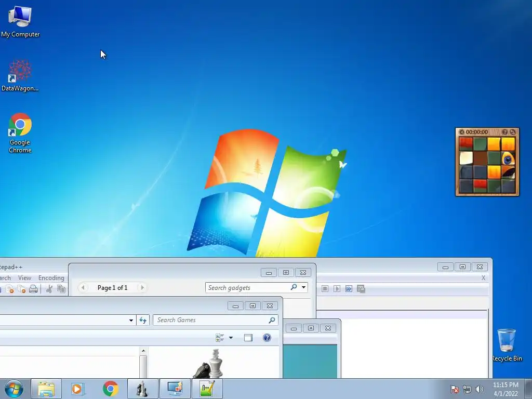
Task: Click the scrollbar up arrow in Games window
Action: 143,351
